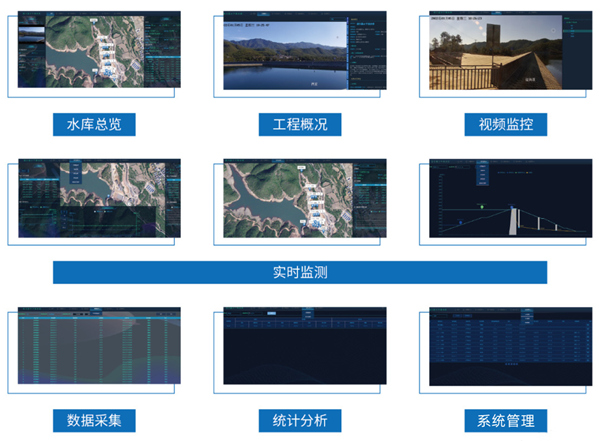Select the 工程概况 label

click(x=300, y=124)
